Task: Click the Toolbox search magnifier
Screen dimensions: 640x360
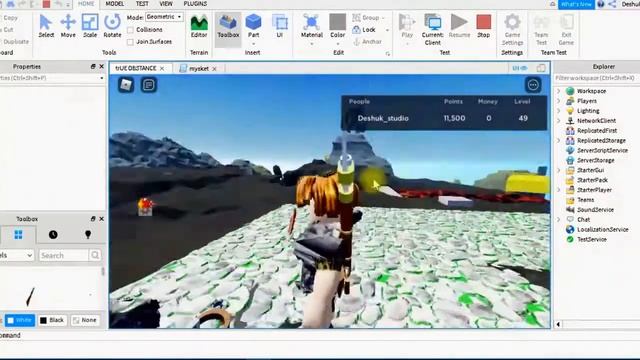Action: click(95, 255)
